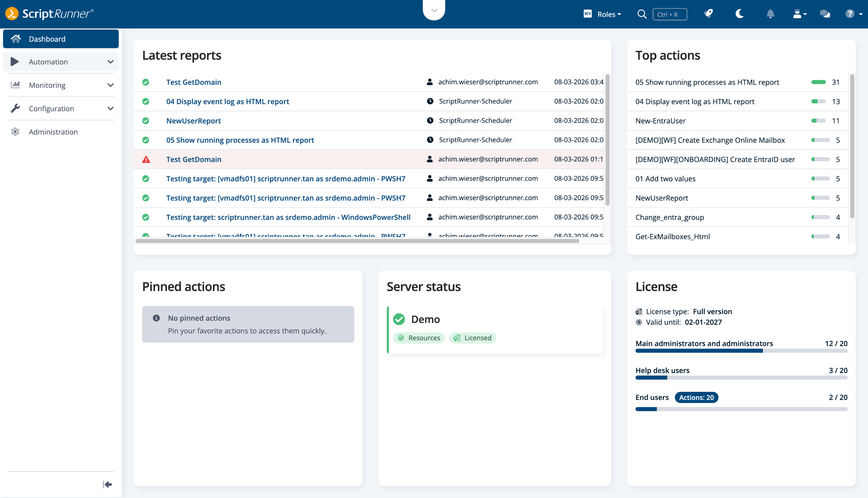Click Help desk users progress bar
Screen dimensions: 868x498
coord(741,378)
